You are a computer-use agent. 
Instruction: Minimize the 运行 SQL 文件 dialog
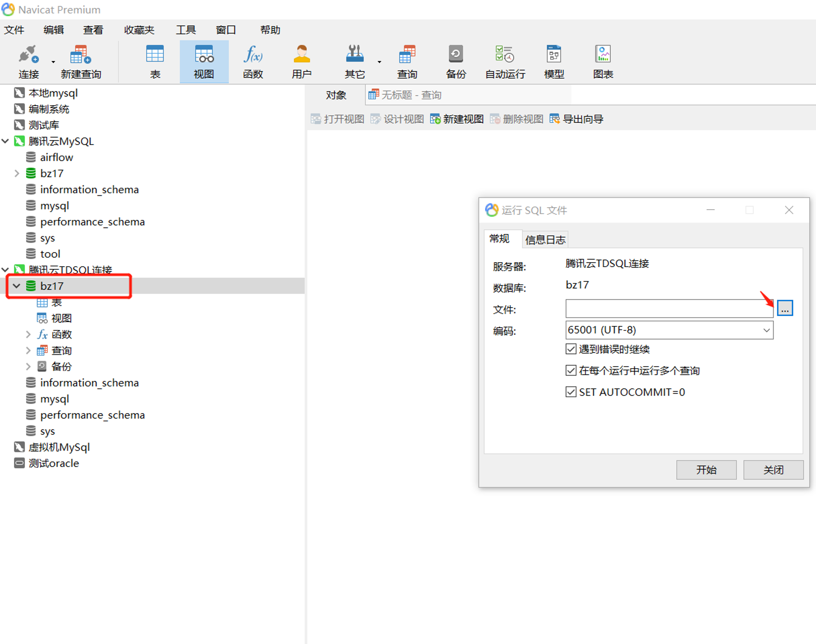[x=711, y=210]
